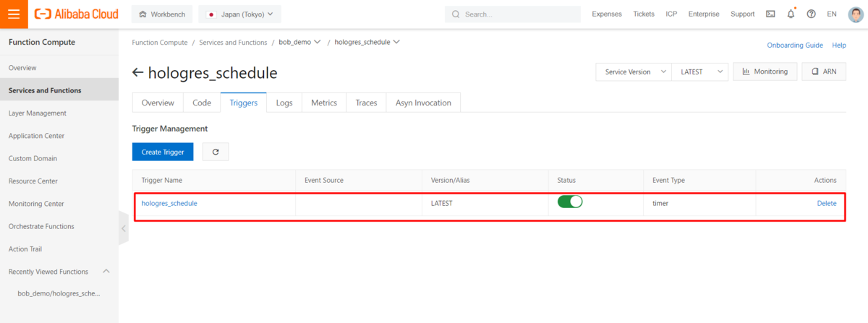
Task: Open the hologres_schedule trigger link
Action: (169, 203)
